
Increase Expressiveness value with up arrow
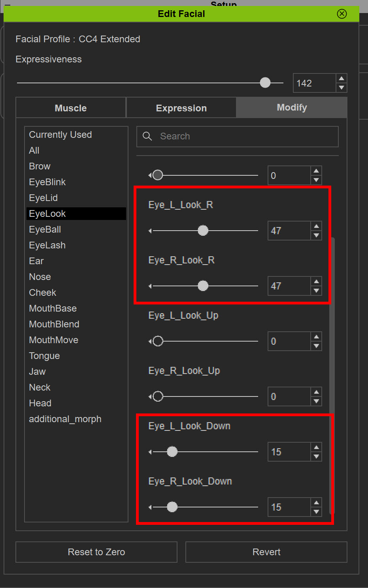coord(342,79)
